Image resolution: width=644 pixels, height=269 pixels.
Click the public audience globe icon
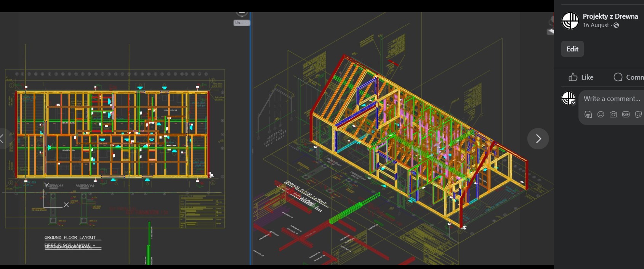point(616,25)
